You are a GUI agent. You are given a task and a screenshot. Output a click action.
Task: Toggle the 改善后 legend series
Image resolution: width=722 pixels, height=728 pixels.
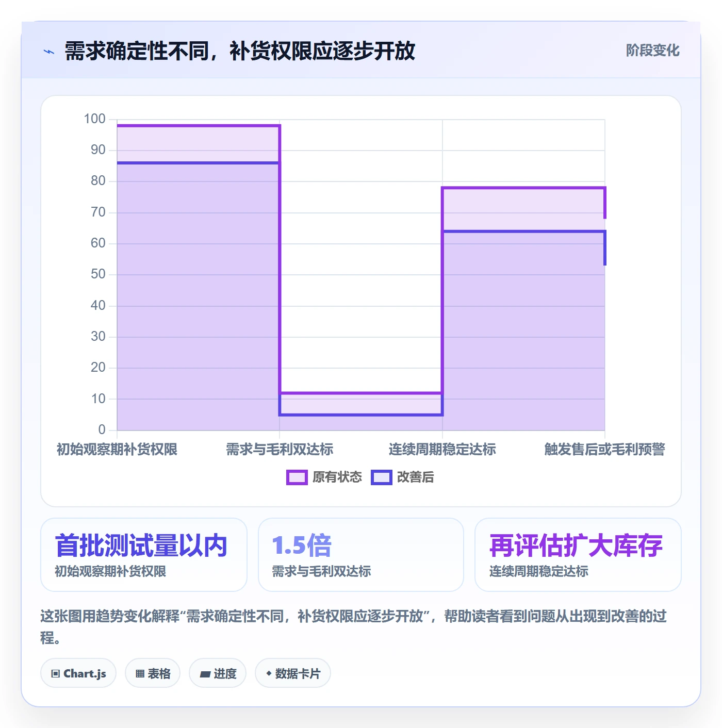pos(403,477)
